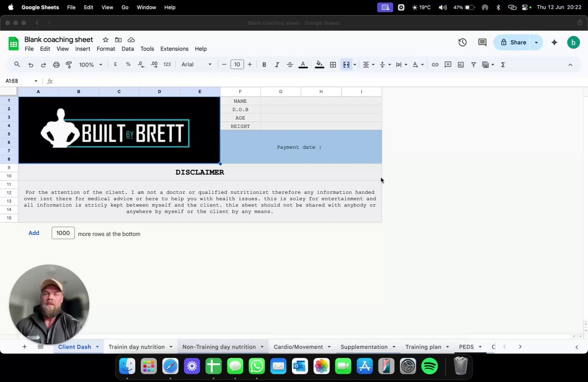Increase the font size
Image resolution: width=588 pixels, height=382 pixels.
coord(249,65)
